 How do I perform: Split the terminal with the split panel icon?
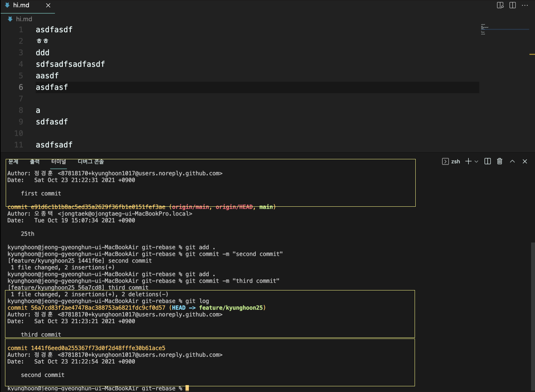tap(487, 161)
